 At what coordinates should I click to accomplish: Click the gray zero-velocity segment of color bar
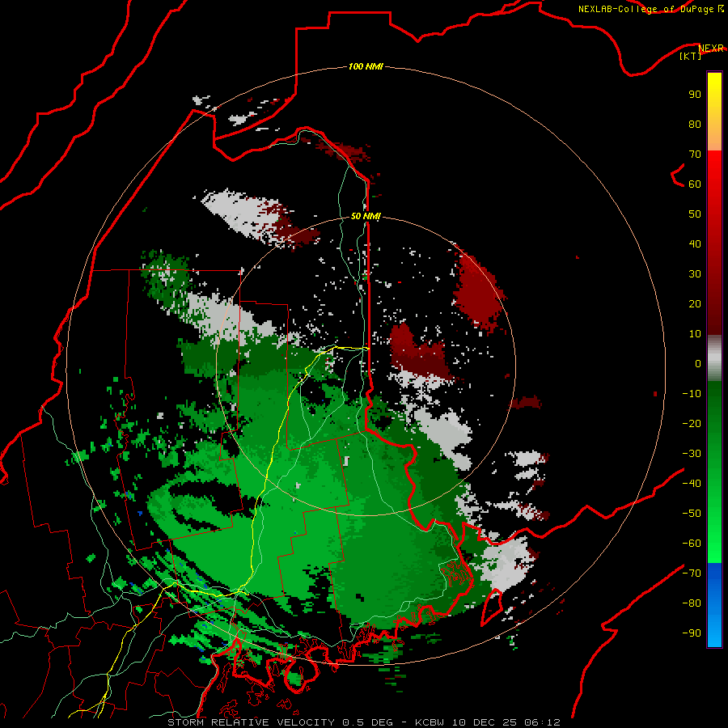pos(714,358)
